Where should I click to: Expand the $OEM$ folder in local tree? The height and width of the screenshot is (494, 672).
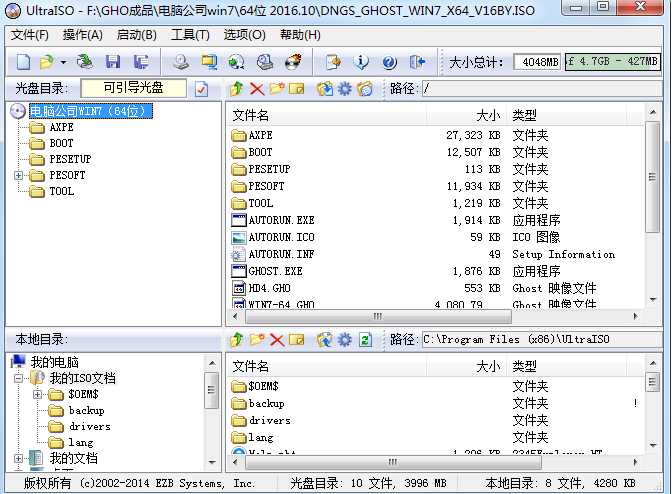click(37, 394)
